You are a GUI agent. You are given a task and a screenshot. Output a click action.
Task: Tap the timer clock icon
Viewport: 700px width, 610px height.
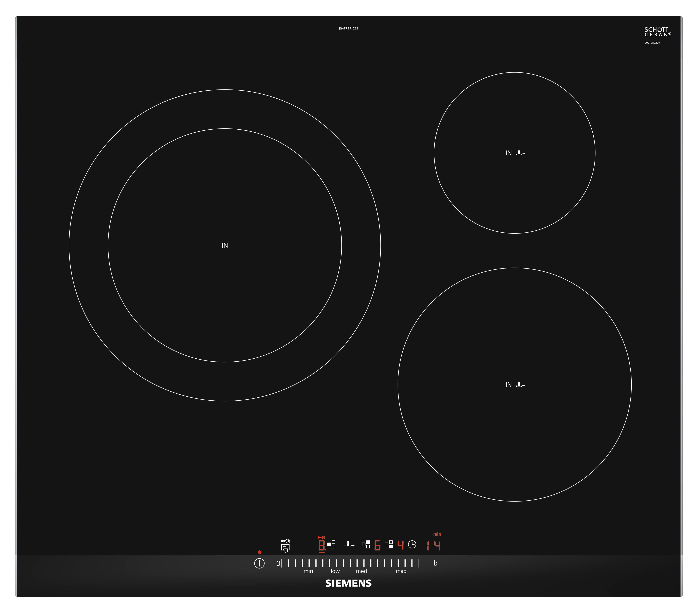(x=412, y=544)
